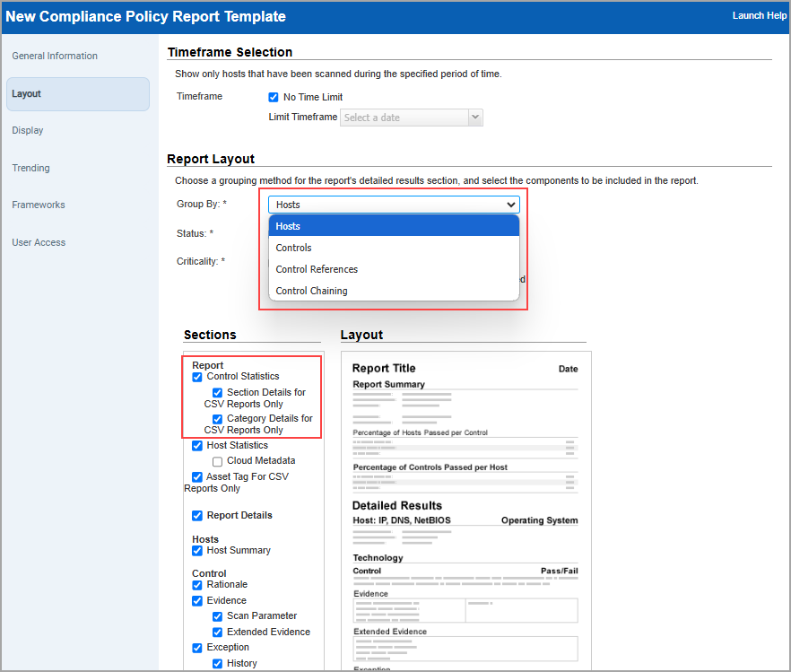
Task: Uncheck the Extended Evidence option
Action: pos(217,632)
